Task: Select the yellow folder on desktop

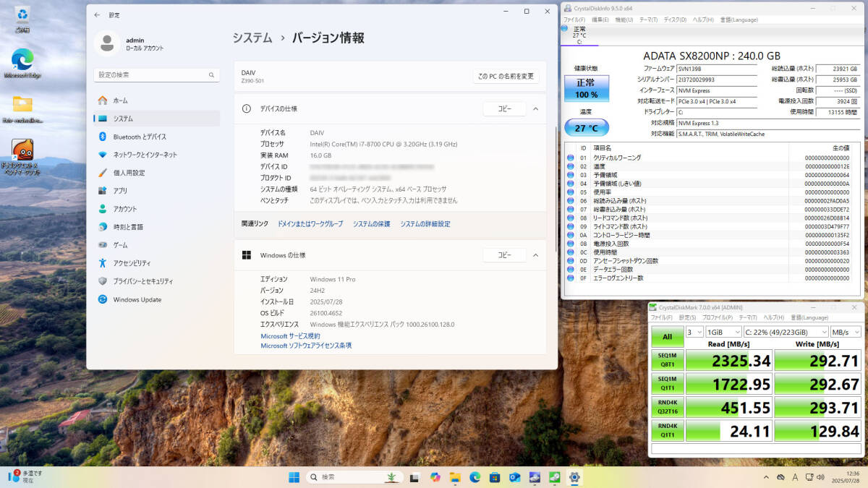Action: click(22, 108)
